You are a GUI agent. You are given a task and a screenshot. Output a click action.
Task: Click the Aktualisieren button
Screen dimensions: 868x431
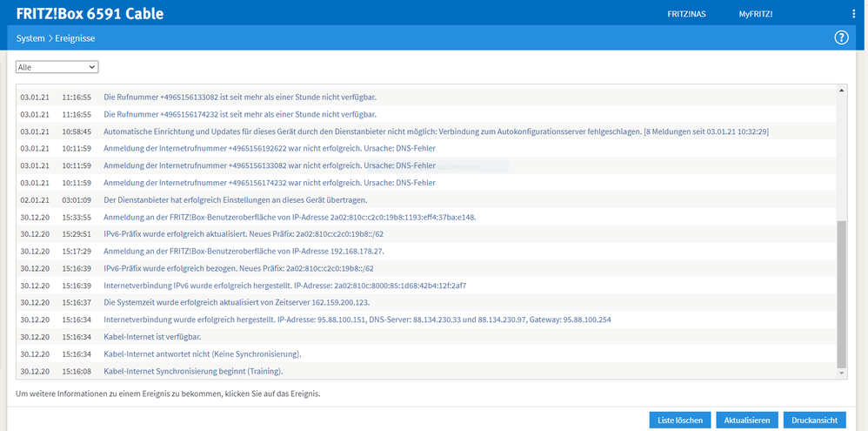(x=747, y=420)
